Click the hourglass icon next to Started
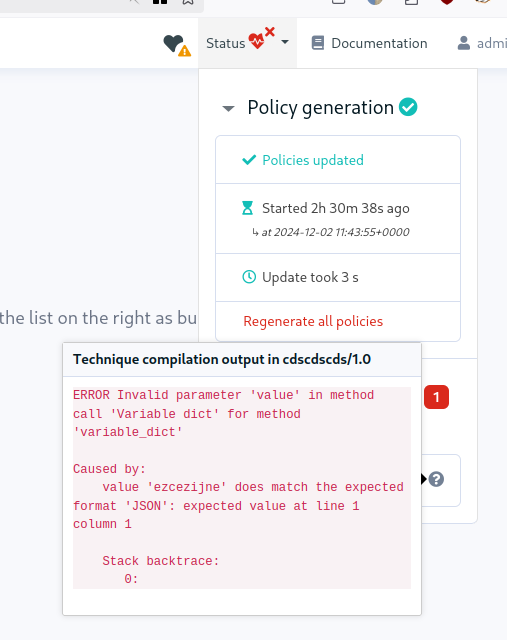Image resolution: width=507 pixels, height=640 pixels. (x=247, y=208)
